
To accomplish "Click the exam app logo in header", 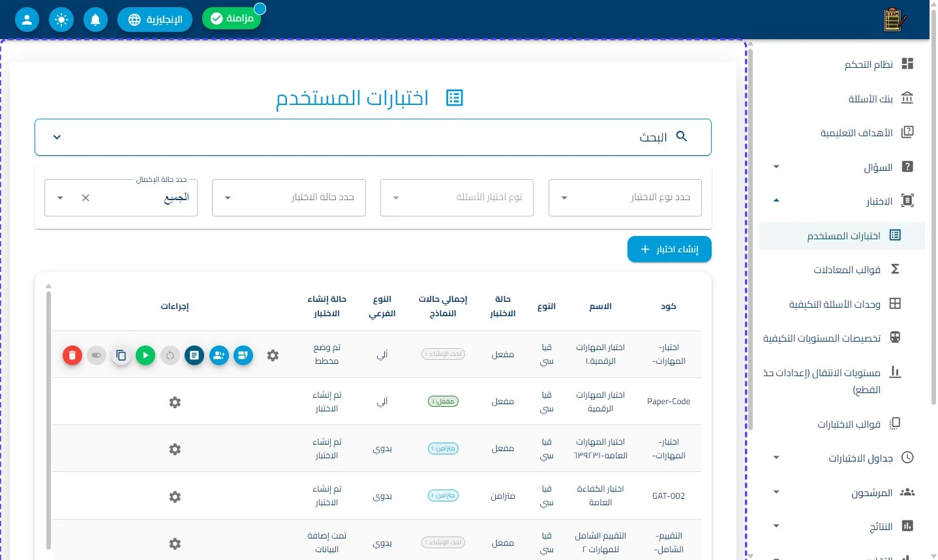I will point(894,20).
